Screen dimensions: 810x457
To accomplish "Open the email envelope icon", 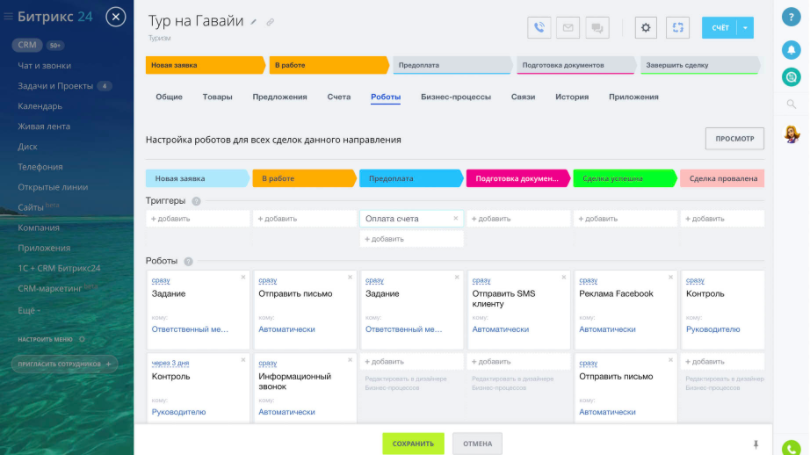I will click(x=568, y=28).
